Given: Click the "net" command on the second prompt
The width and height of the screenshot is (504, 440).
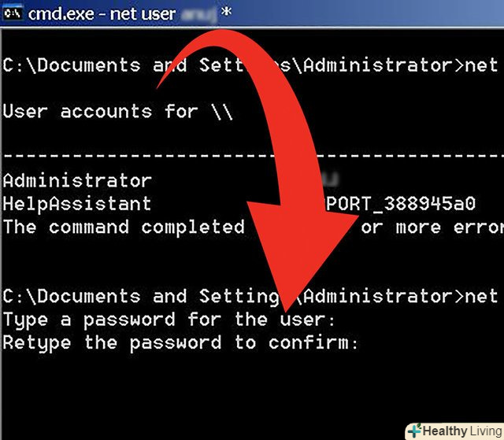Looking at the screenshot, I should point(481,297).
